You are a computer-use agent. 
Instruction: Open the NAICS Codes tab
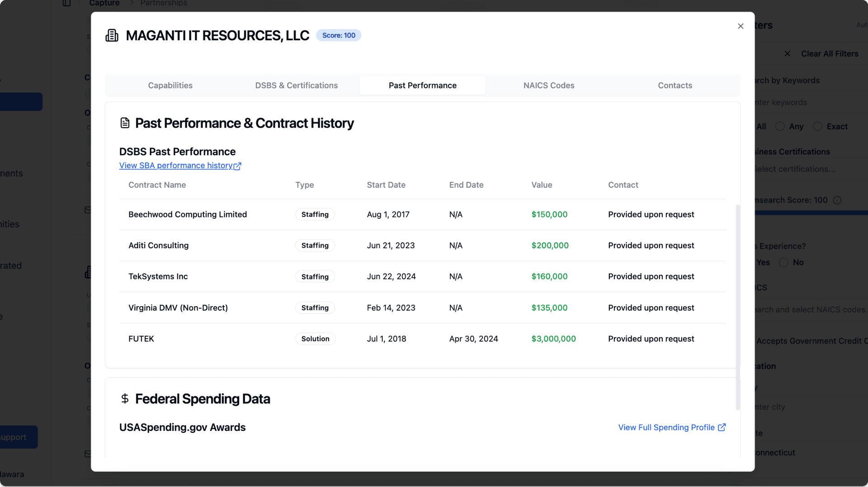548,85
